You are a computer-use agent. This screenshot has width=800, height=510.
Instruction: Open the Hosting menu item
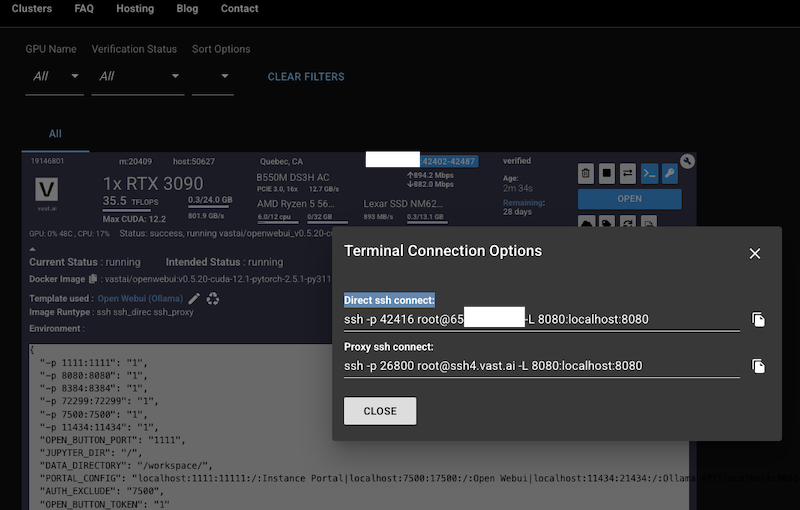click(135, 9)
